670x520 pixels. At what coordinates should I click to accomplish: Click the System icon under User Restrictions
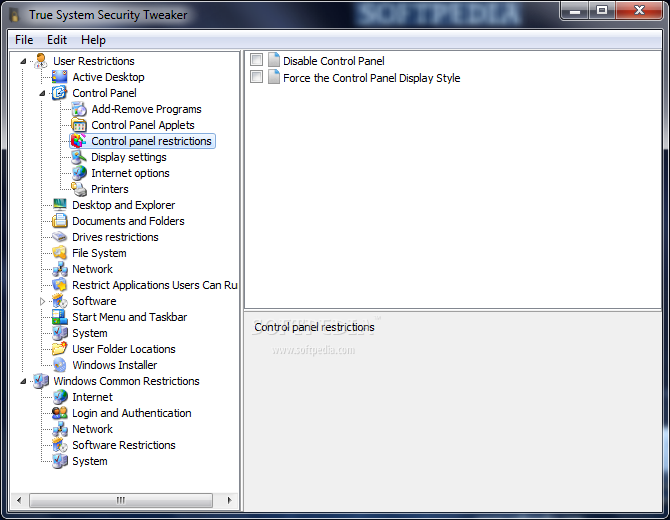click(x=59, y=333)
